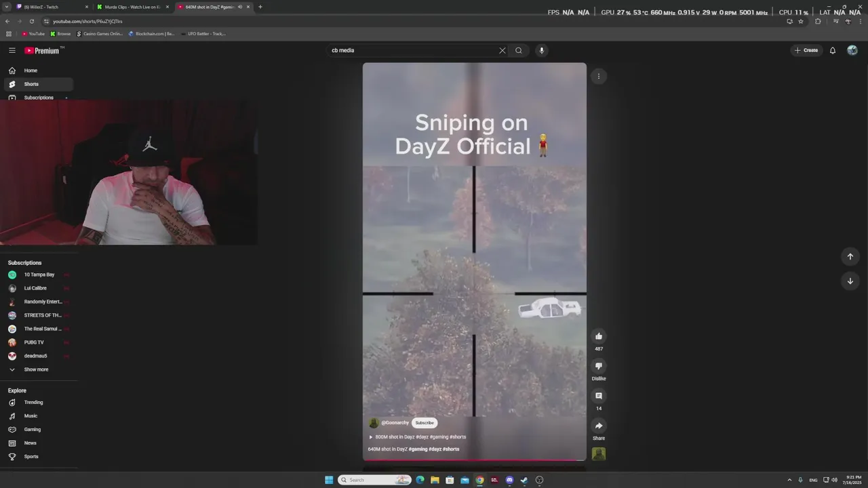The height and width of the screenshot is (488, 868).
Task: Open the Chrome three-dot menu
Action: point(861,21)
